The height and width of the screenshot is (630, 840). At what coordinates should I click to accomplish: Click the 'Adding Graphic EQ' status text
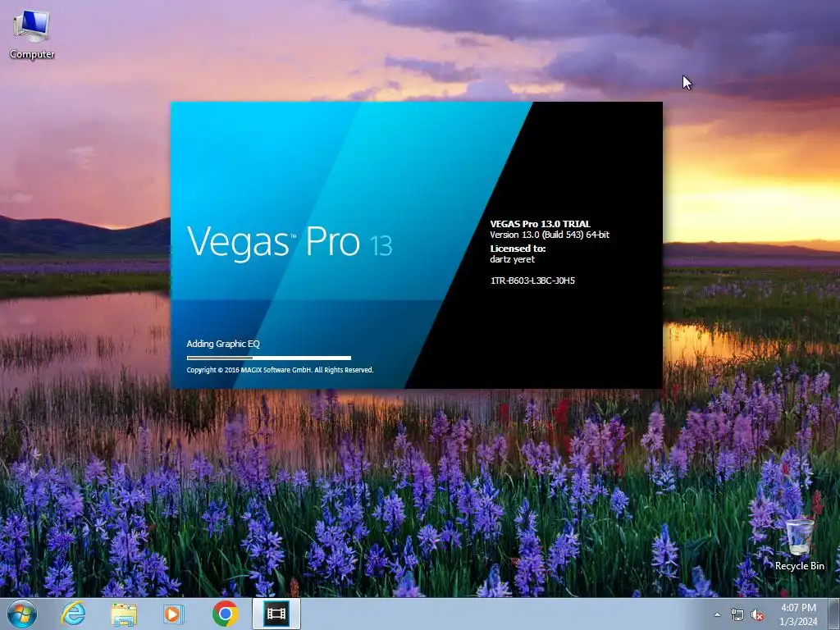click(x=223, y=344)
